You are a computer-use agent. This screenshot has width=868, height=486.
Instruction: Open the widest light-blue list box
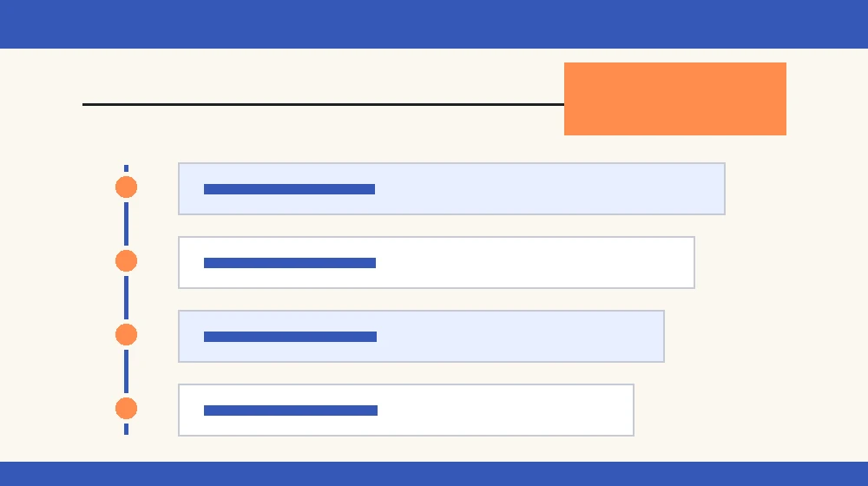click(x=451, y=188)
